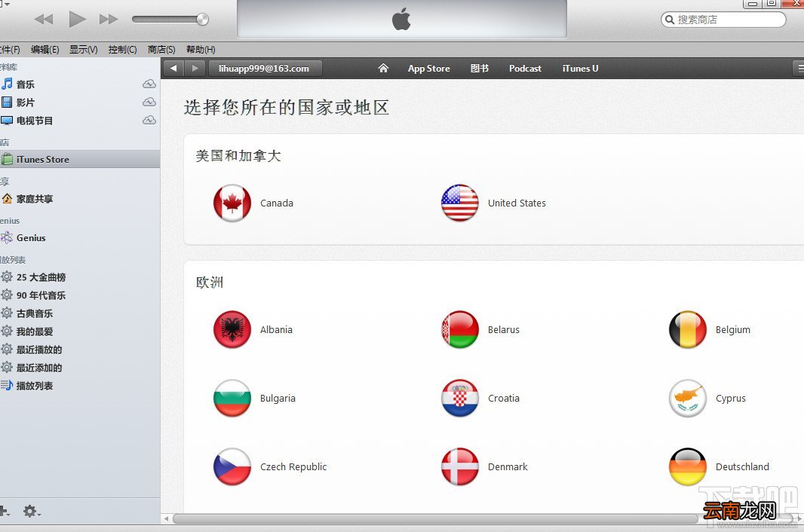This screenshot has height=532, width=804.
Task: Click the Belgium flag icon
Action: pos(688,329)
